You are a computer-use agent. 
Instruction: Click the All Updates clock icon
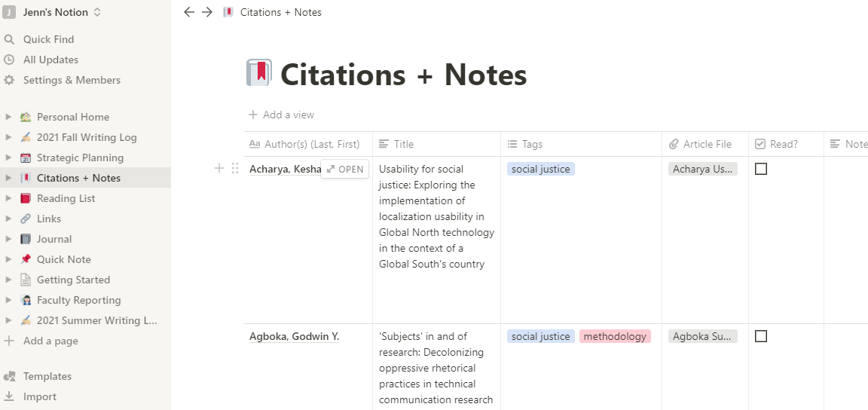tap(8, 60)
